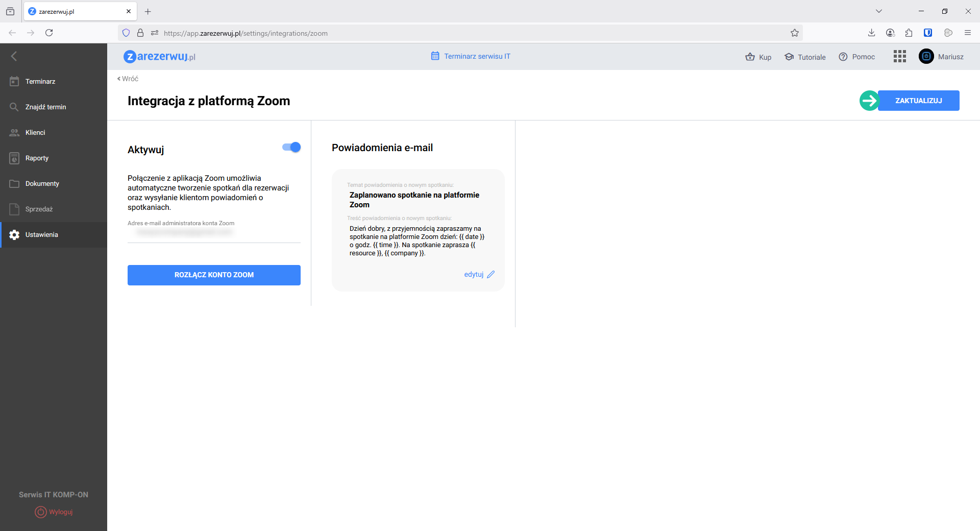Click the Zoom administrator e-mail field
This screenshot has width=980, height=531.
[214, 232]
